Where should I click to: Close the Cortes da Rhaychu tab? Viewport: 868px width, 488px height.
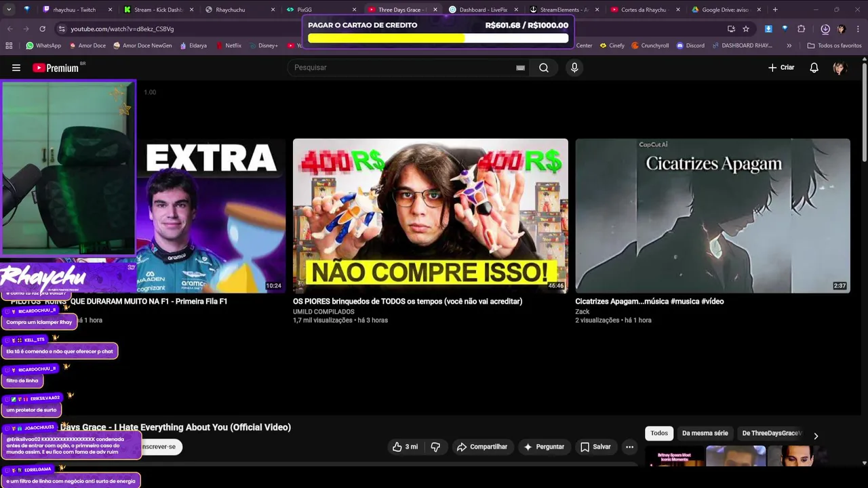pos(677,9)
